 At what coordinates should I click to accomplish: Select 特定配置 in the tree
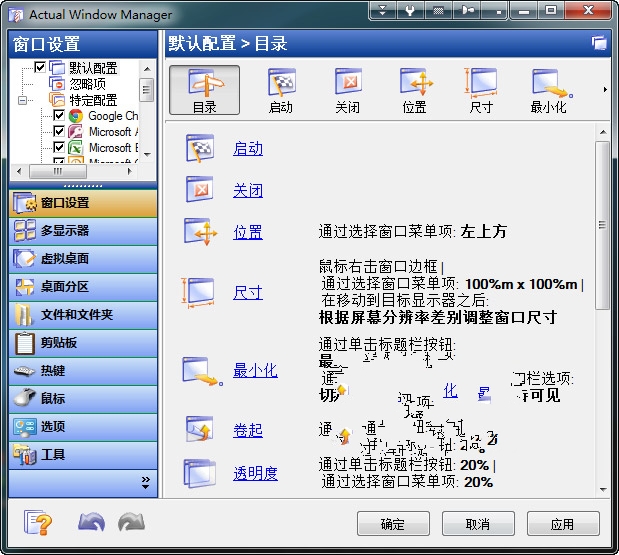[x=94, y=100]
